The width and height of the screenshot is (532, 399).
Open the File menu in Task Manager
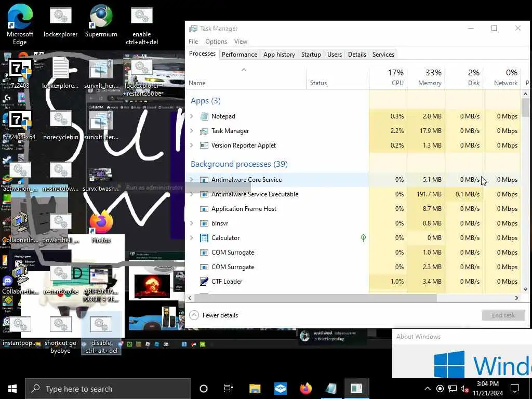coord(193,42)
